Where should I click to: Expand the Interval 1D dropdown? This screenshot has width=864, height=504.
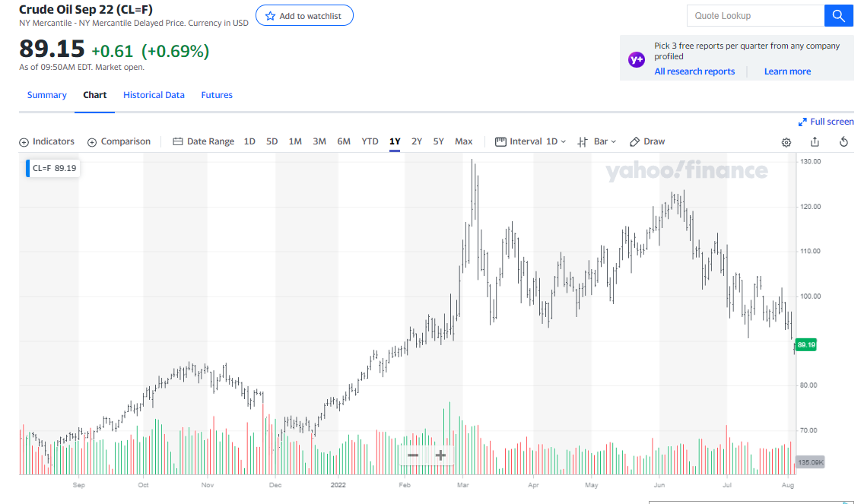coord(531,141)
